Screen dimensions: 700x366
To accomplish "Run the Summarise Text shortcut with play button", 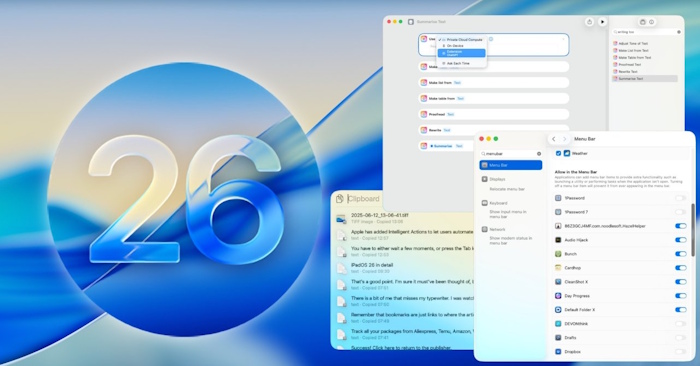I will 602,22.
